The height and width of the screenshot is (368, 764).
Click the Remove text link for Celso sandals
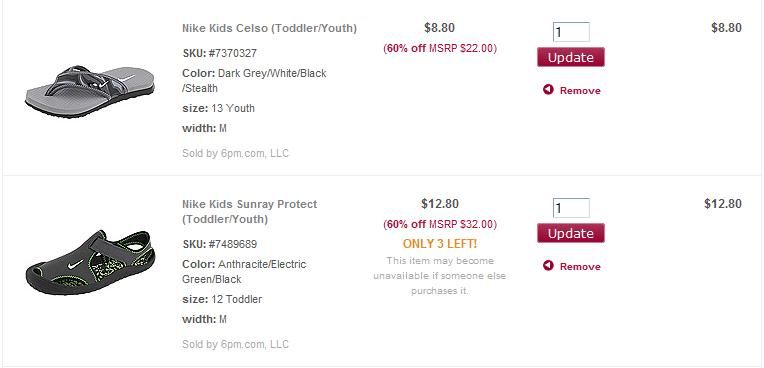(x=580, y=91)
